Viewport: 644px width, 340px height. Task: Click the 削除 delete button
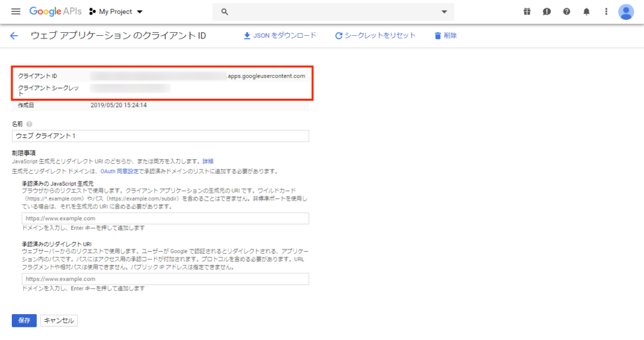tap(445, 36)
